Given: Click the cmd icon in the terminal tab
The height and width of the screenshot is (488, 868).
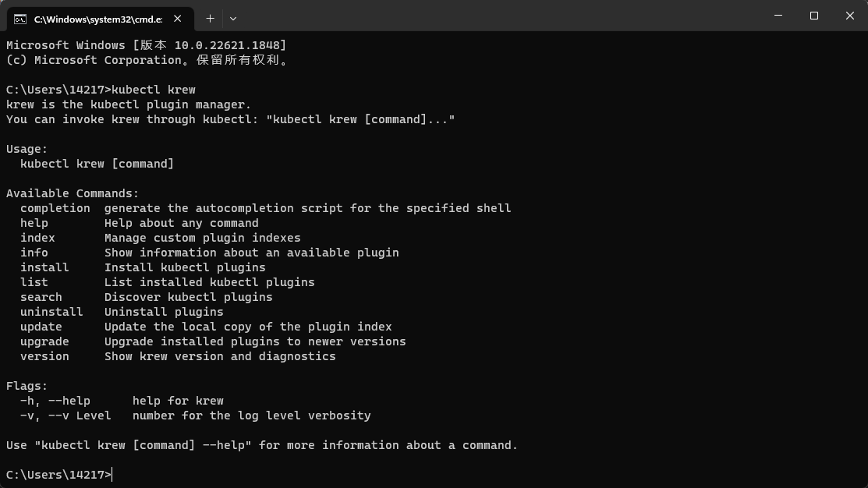Looking at the screenshot, I should (x=20, y=19).
